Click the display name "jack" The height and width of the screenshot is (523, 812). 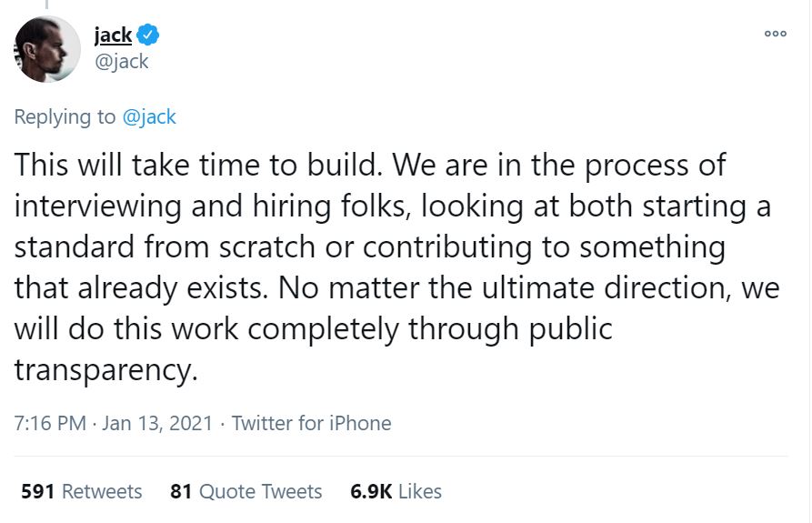(x=113, y=35)
